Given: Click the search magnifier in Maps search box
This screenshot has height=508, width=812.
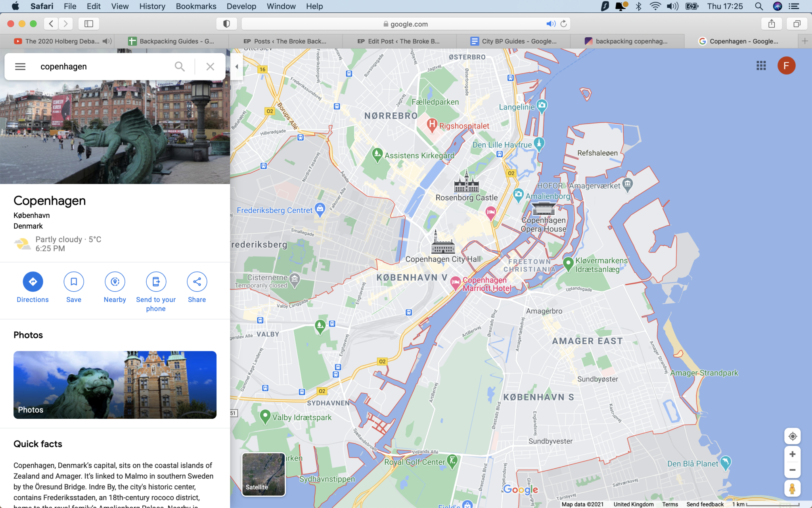Looking at the screenshot, I should [x=180, y=67].
